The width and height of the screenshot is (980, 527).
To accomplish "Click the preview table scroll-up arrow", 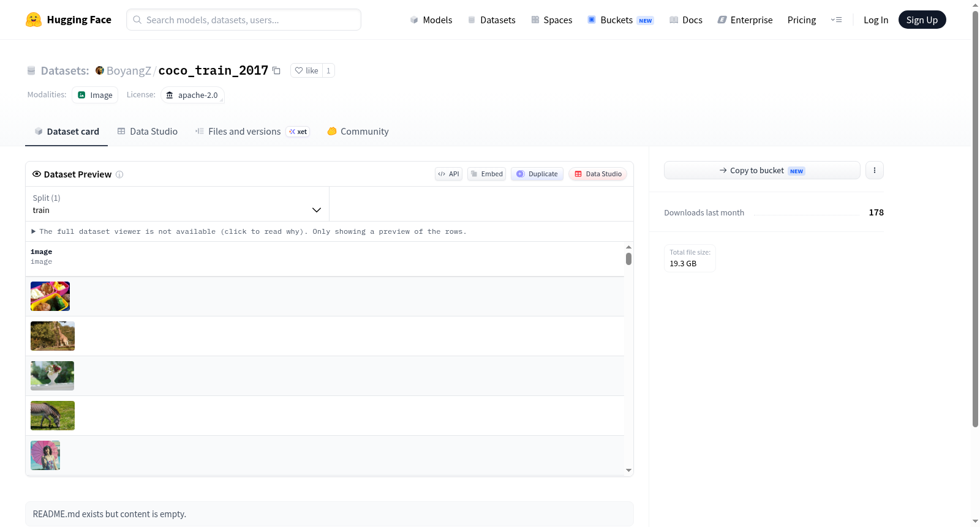I will pyautogui.click(x=628, y=247).
